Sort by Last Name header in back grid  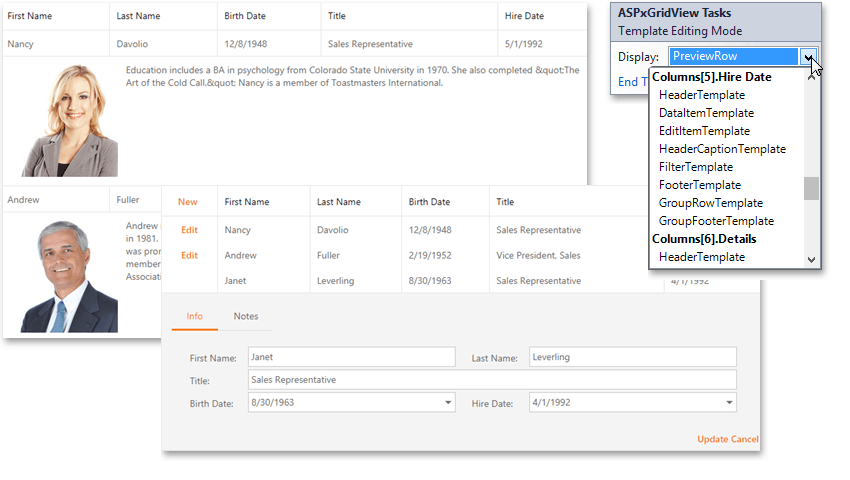[138, 16]
